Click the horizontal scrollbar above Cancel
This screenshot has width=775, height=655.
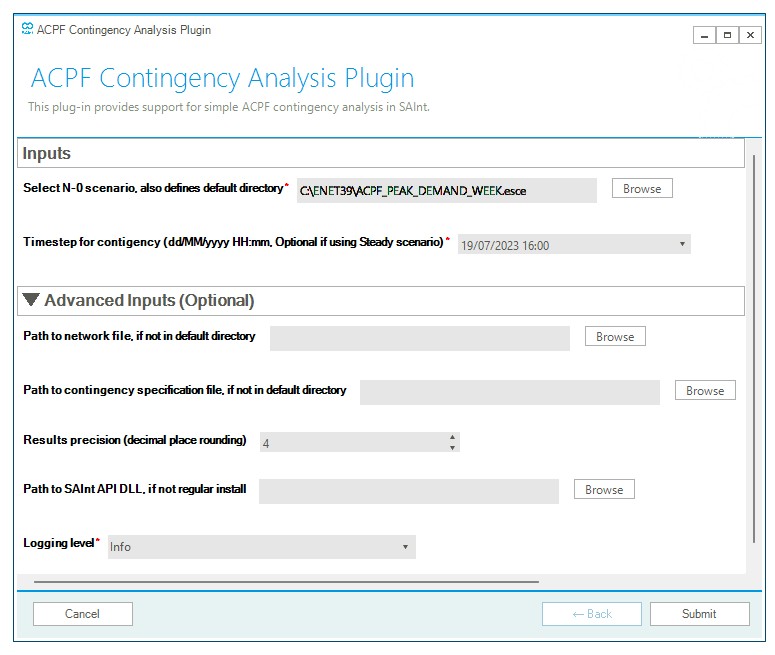(286, 582)
